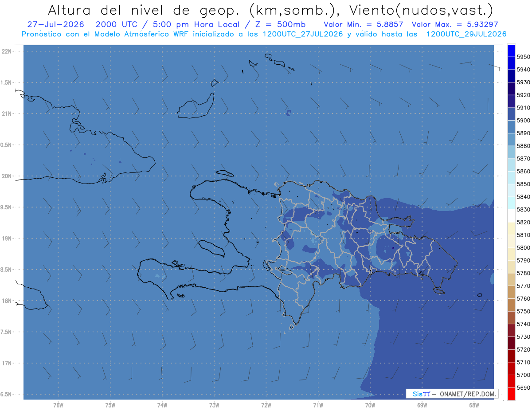Click the color scale value 5760

pyautogui.click(x=523, y=299)
